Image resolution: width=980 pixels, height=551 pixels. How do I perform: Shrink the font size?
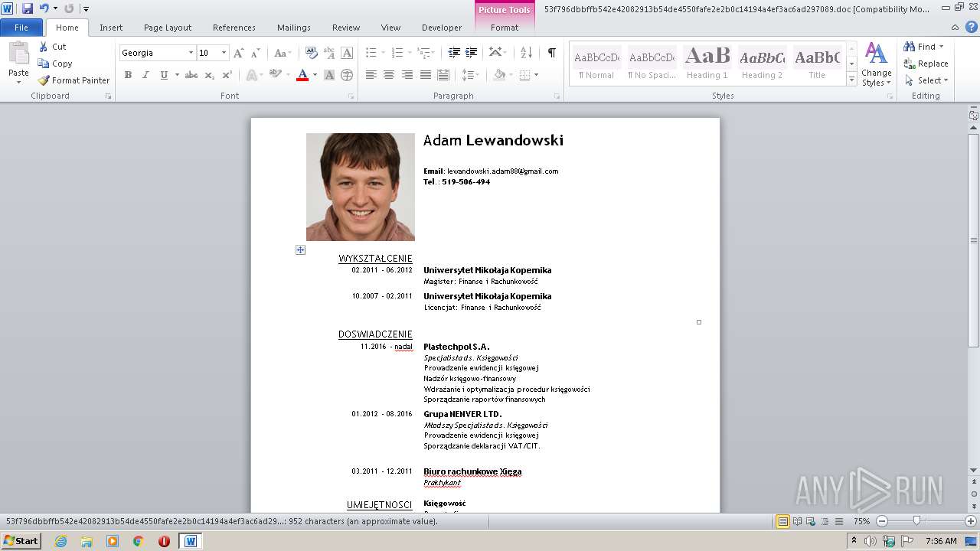(x=256, y=53)
